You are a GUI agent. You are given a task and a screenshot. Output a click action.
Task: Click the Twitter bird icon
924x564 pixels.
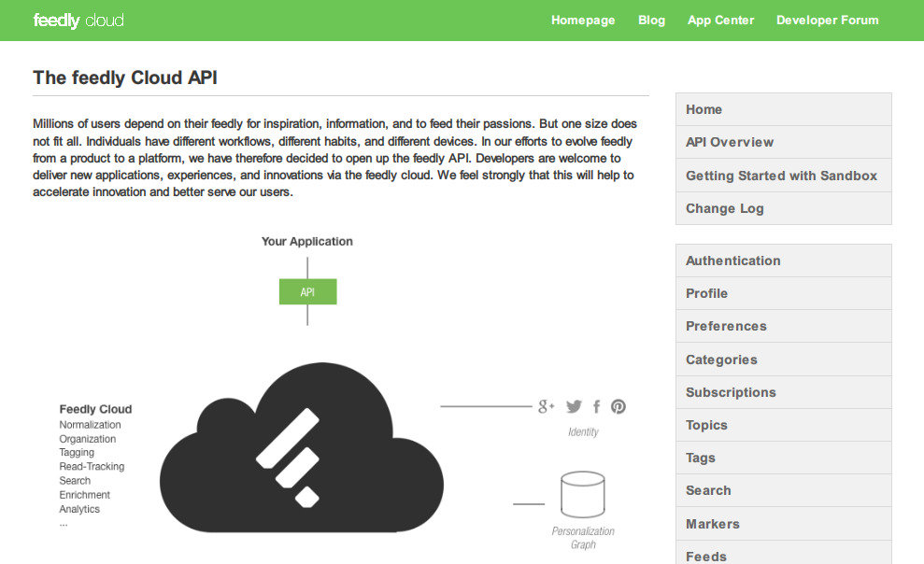(x=574, y=406)
